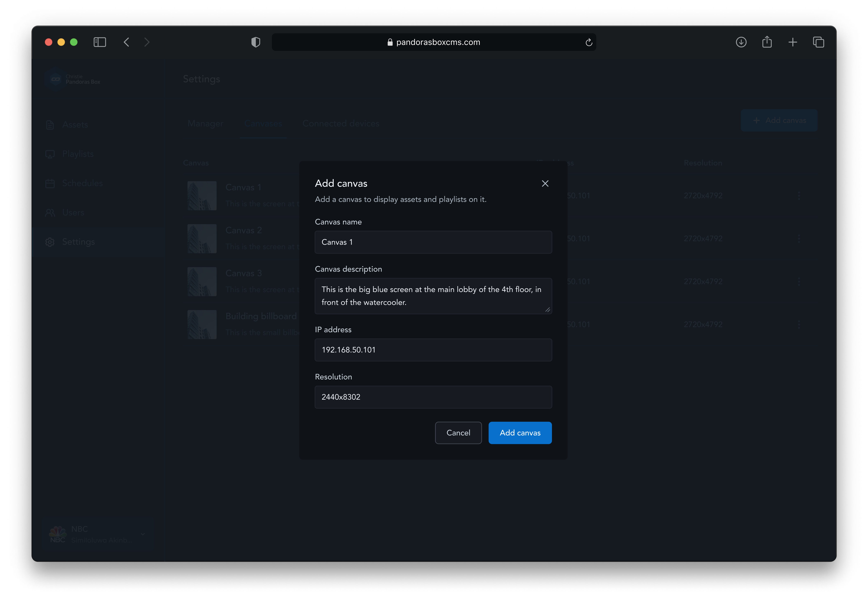Click the Canvas name input field

click(433, 242)
